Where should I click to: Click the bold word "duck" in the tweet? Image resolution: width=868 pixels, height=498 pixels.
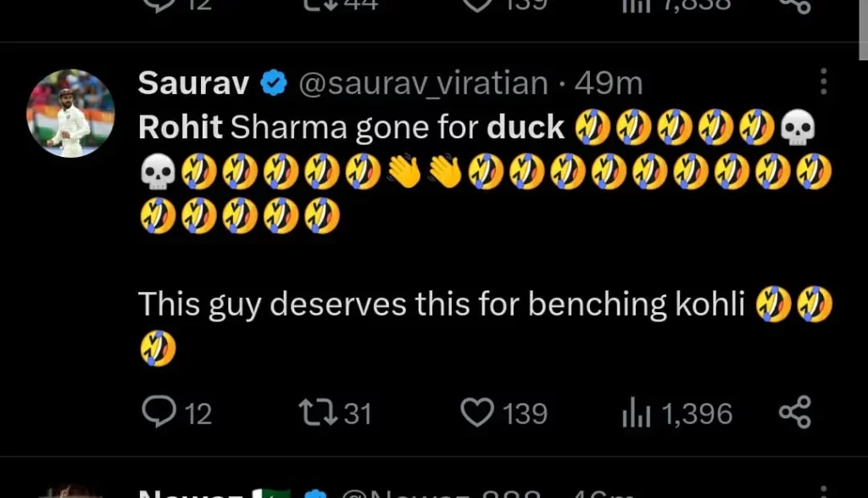pyautogui.click(x=526, y=127)
